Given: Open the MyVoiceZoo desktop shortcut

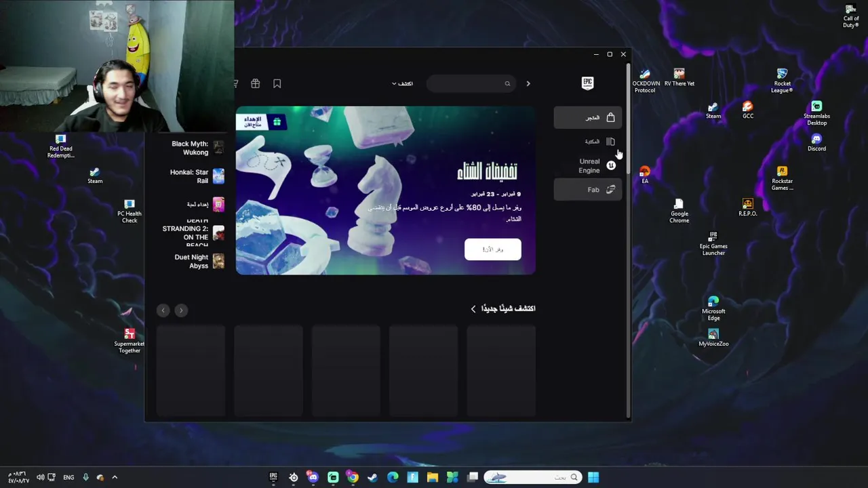Looking at the screenshot, I should pyautogui.click(x=713, y=338).
